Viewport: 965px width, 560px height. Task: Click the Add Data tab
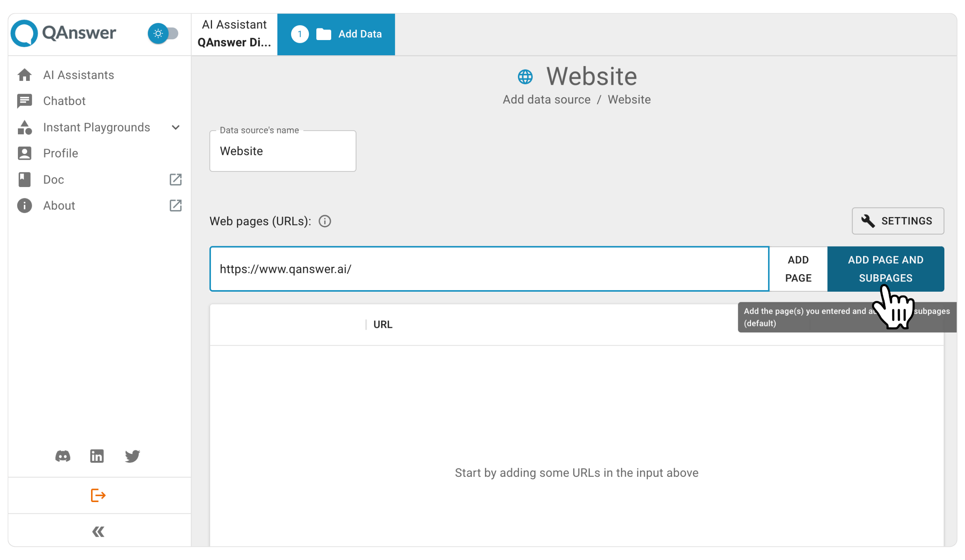click(x=337, y=33)
